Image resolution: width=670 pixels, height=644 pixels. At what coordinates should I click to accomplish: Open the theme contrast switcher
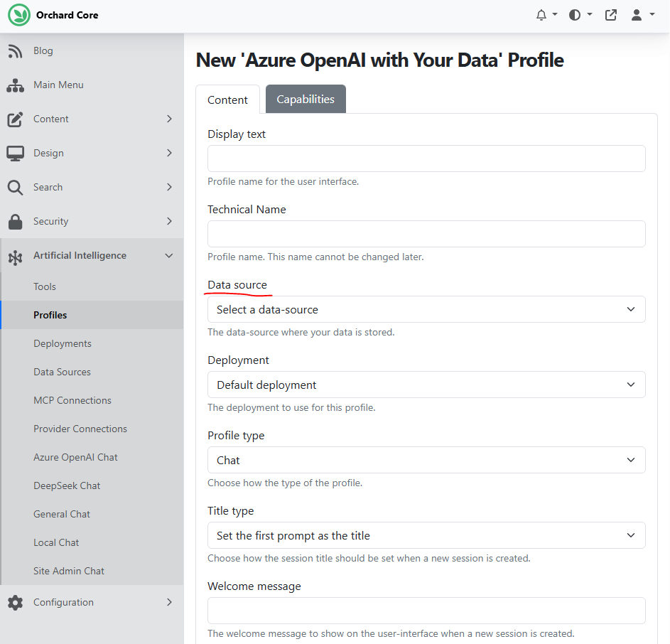click(580, 15)
